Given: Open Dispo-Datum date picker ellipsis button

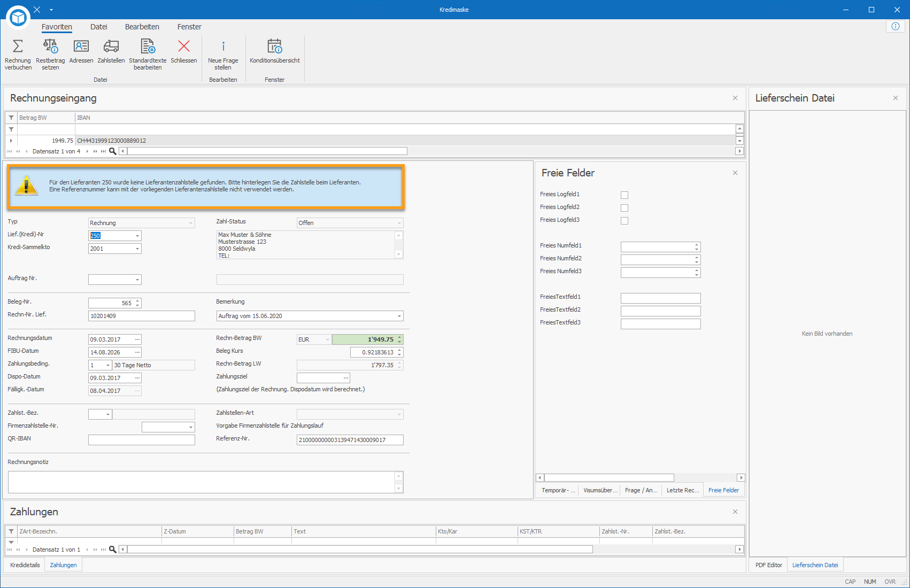Looking at the screenshot, I should pyautogui.click(x=137, y=378).
